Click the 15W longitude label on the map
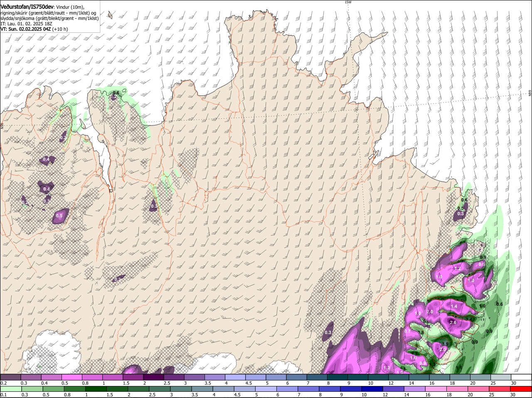 pyautogui.click(x=348, y=2)
